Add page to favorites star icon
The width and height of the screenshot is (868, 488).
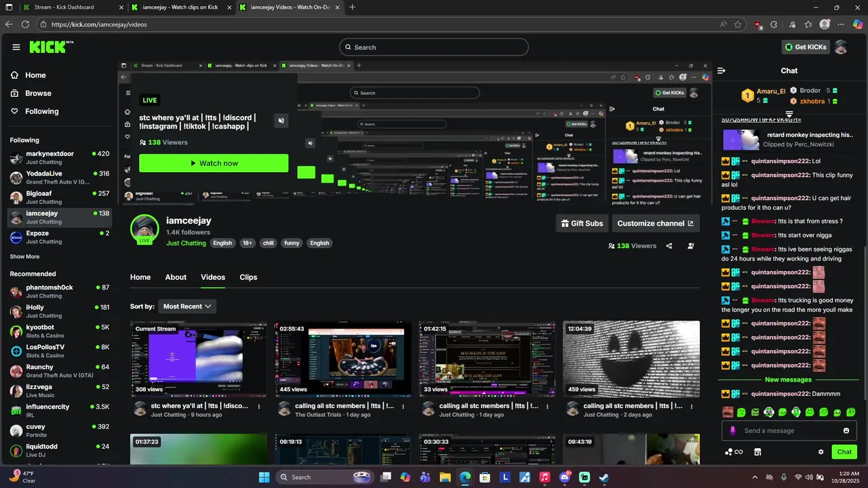tap(738, 24)
